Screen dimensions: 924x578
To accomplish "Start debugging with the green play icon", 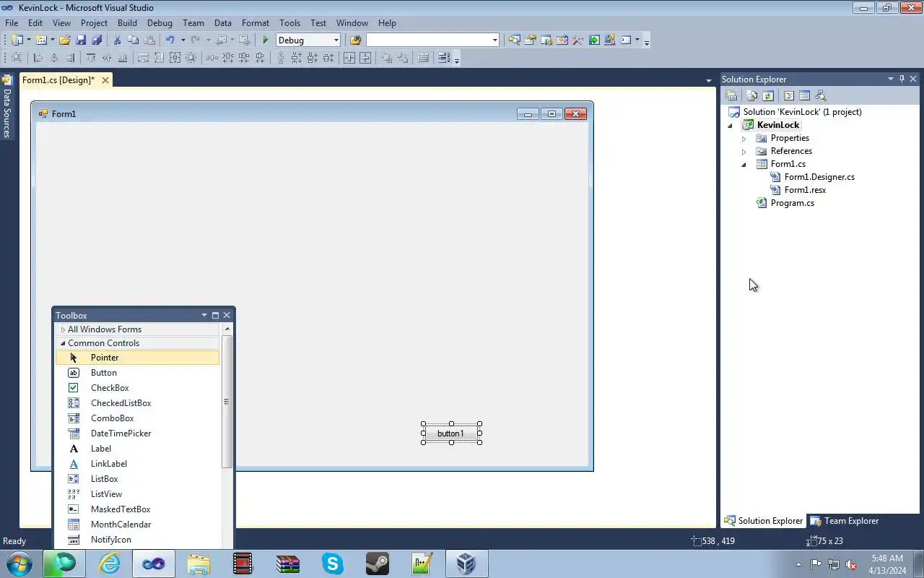I will pyautogui.click(x=266, y=40).
